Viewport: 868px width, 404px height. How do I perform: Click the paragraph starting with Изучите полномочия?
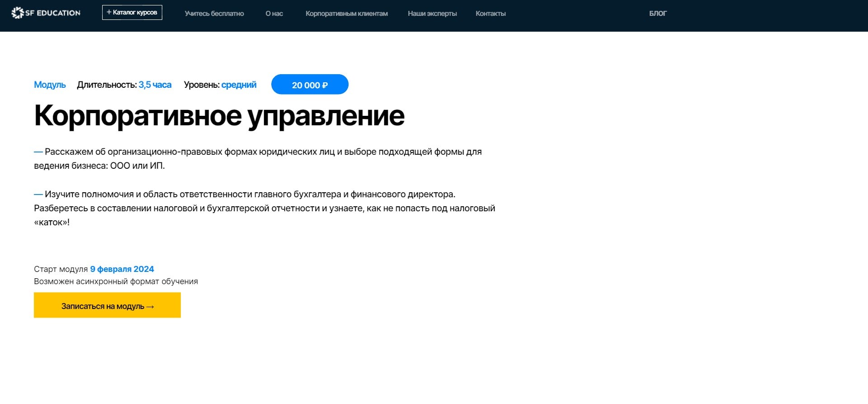(264, 208)
